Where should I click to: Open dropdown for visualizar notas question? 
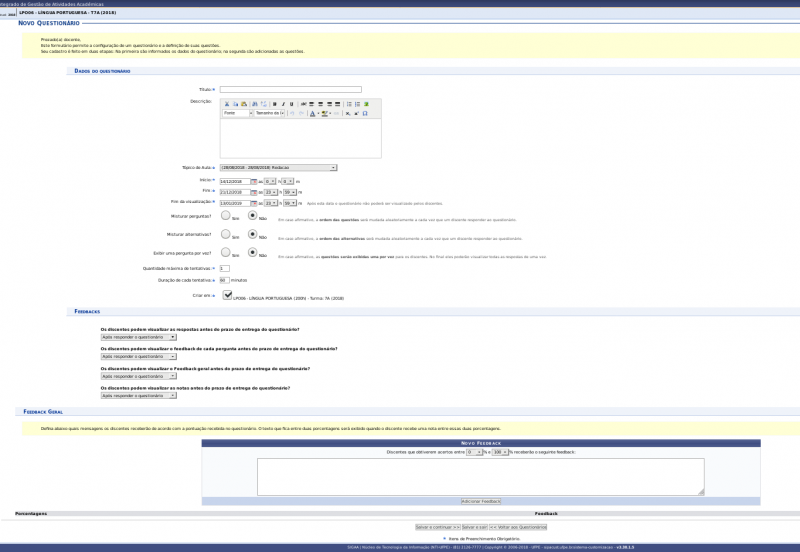click(138, 395)
